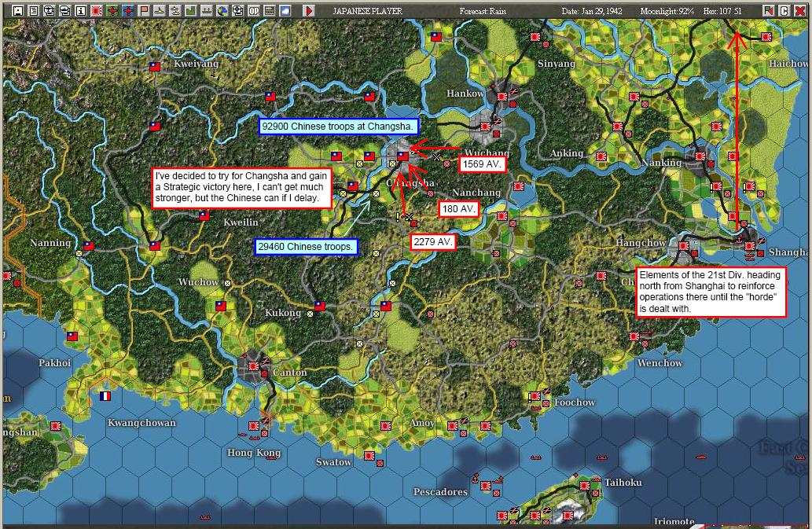The width and height of the screenshot is (812, 529).
Task: Select the Japanese base at Swatow
Action: pyautogui.click(x=369, y=456)
